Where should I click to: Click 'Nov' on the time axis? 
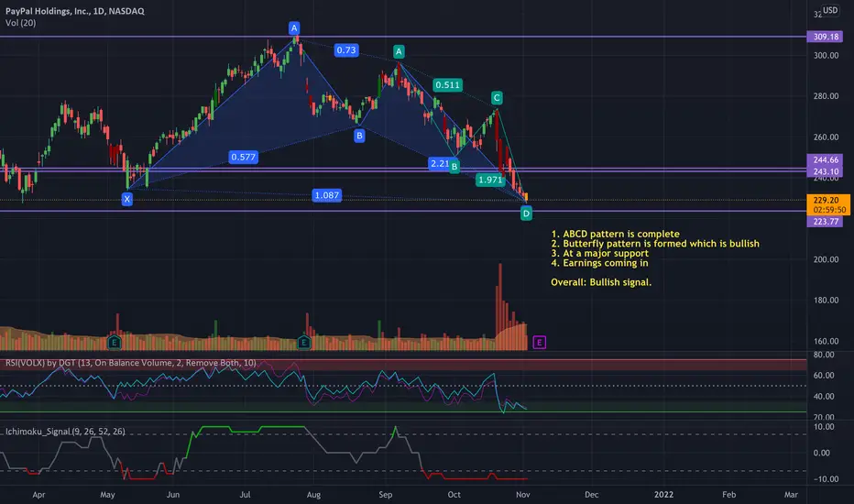coord(523,495)
